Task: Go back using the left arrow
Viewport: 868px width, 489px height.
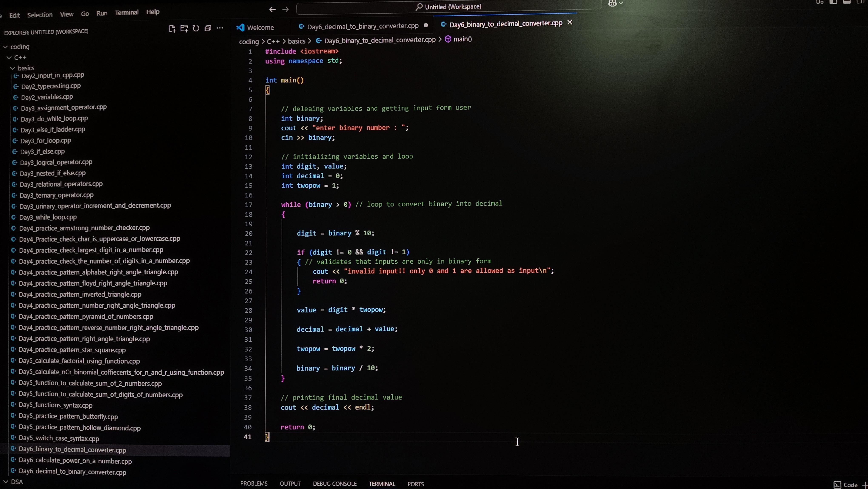Action: tap(272, 9)
